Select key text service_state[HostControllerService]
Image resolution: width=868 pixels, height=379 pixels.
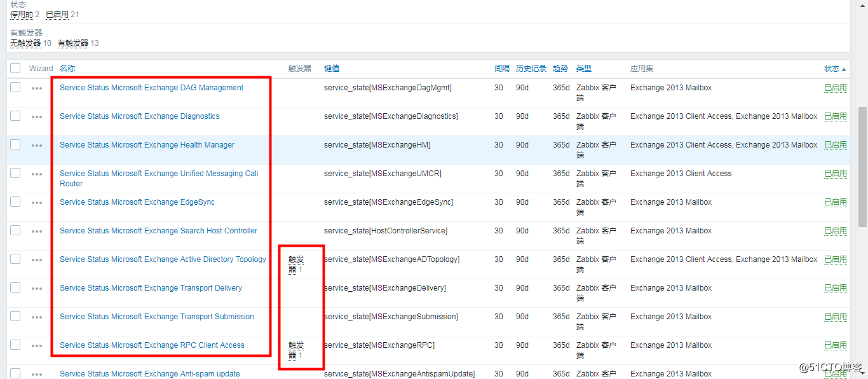tap(386, 231)
